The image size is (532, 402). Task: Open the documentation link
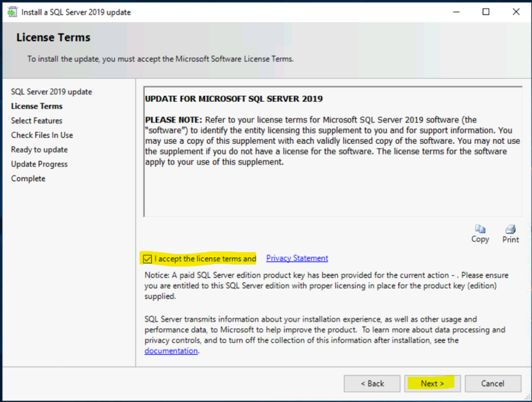coord(171,351)
